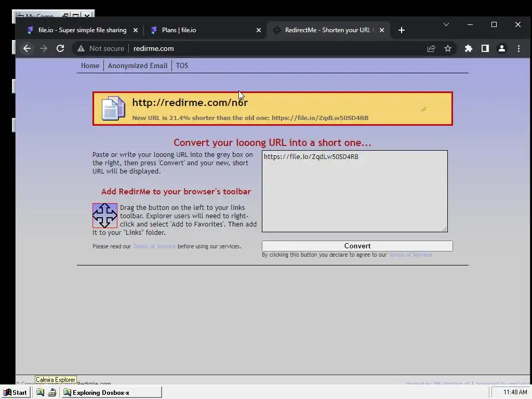The image size is (532, 399).
Task: Open the Extensions puzzle icon
Action: coord(469,48)
